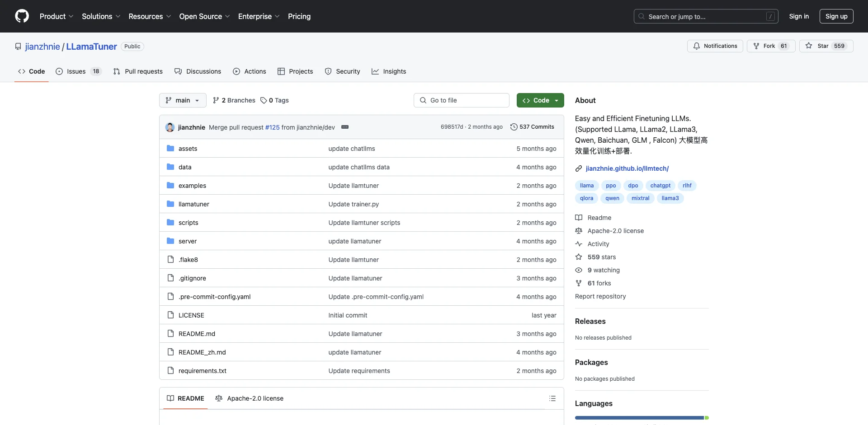Viewport: 868px width, 425px height.
Task: Open 'Update trainer.py' commit message
Action: (354, 204)
